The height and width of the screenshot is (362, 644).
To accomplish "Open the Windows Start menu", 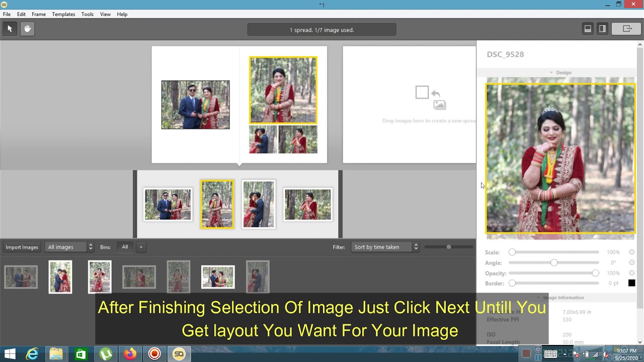I will click(x=10, y=354).
